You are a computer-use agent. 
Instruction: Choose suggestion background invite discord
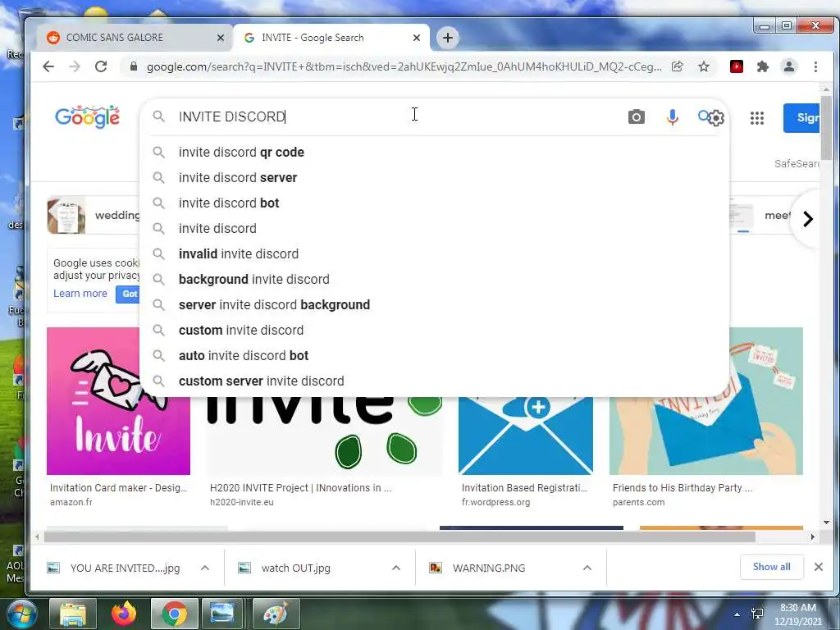tap(434, 279)
